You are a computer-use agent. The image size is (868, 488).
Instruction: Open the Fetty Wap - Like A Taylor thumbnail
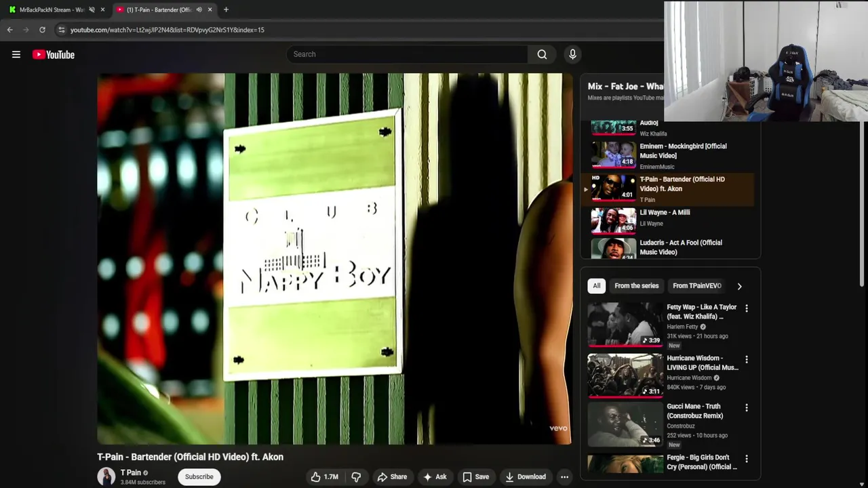tap(625, 325)
